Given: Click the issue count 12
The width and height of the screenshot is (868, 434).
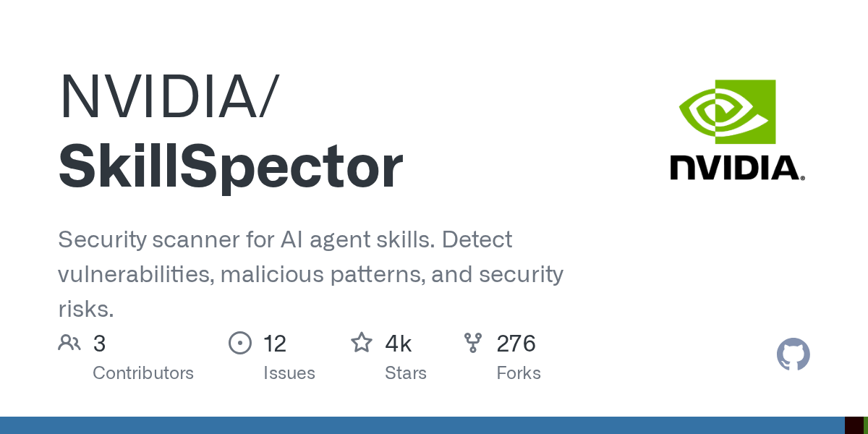Looking at the screenshot, I should point(275,344).
